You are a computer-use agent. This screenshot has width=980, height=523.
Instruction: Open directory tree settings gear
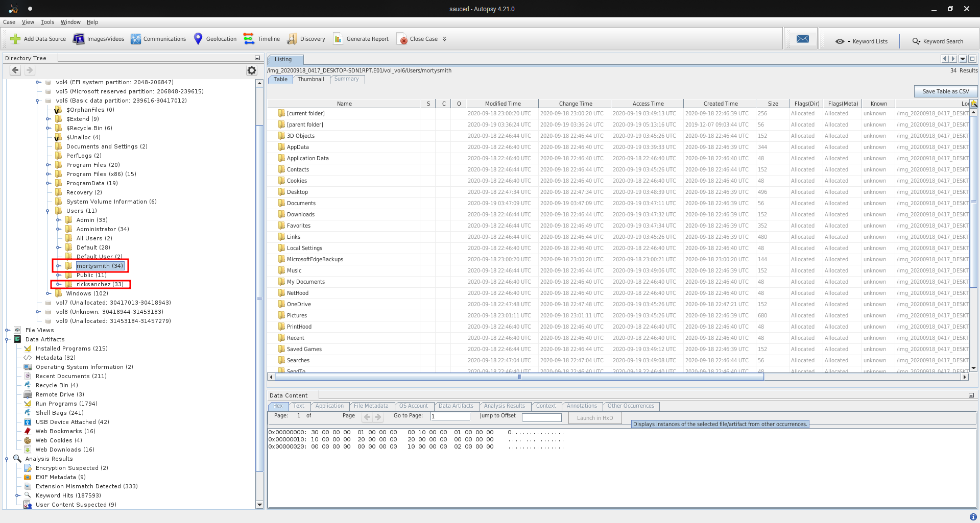tap(252, 70)
